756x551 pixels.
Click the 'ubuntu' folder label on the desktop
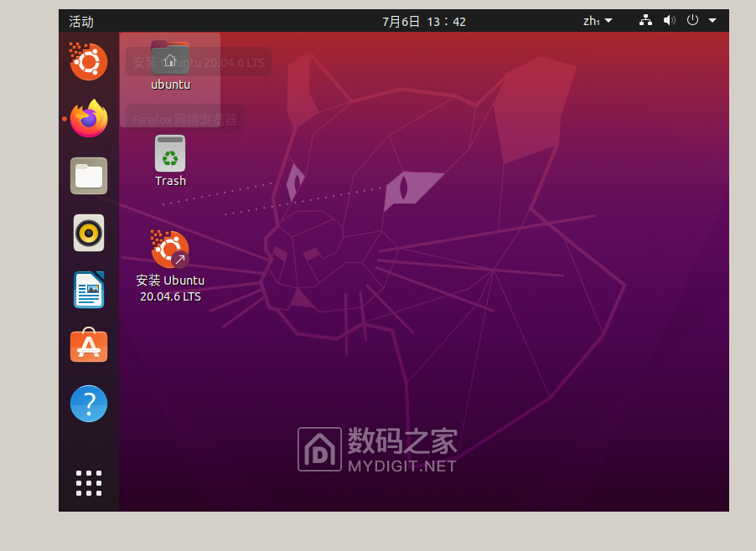tap(171, 85)
